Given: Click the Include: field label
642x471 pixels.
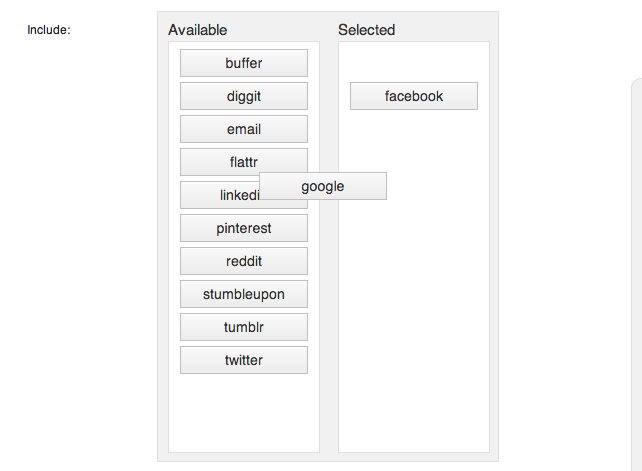Looking at the screenshot, I should (x=48, y=30).
